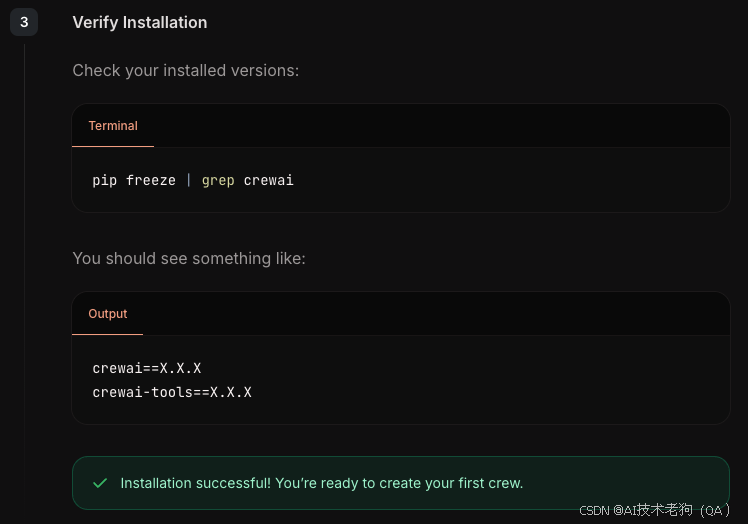Image resolution: width=748 pixels, height=524 pixels.
Task: Click the "Check your installed versions:" text
Action: coord(186,71)
